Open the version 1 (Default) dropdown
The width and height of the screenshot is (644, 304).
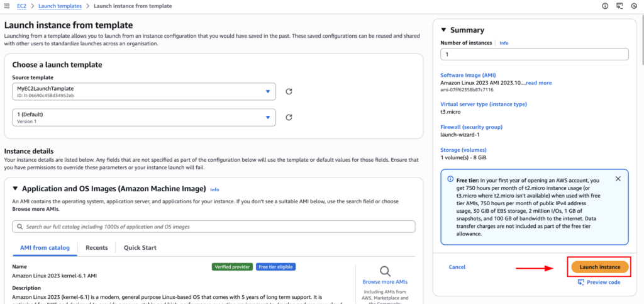coord(143,117)
